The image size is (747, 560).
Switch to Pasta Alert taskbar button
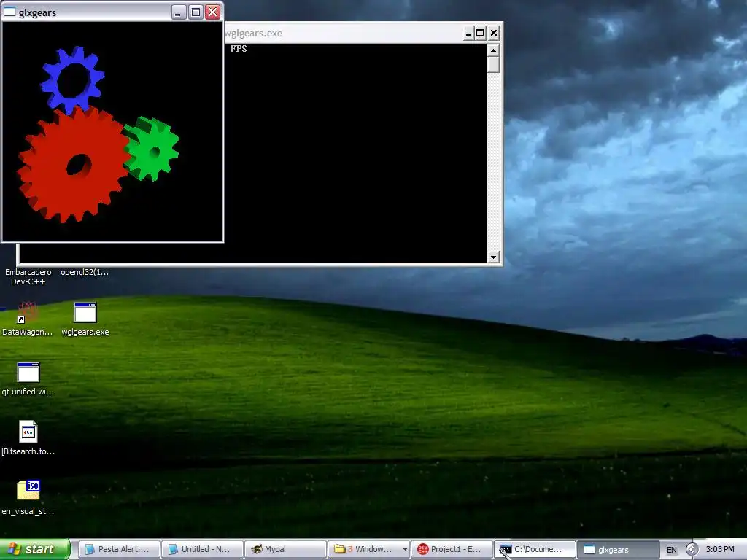pyautogui.click(x=118, y=549)
